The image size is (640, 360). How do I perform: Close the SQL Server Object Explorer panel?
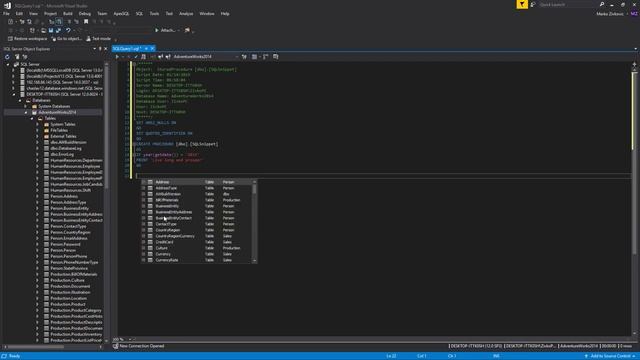[x=106, y=49]
